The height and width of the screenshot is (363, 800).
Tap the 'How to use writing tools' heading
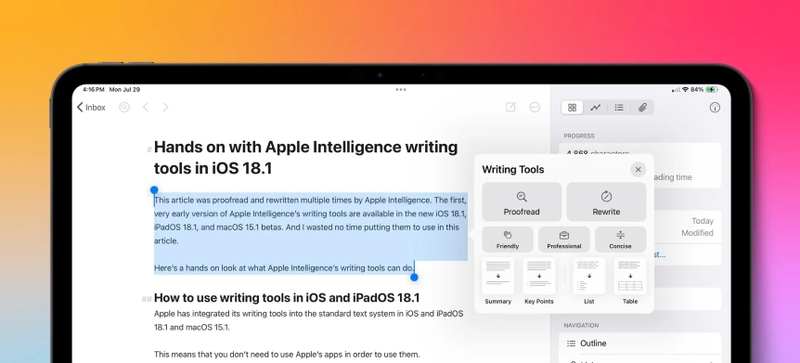(287, 298)
